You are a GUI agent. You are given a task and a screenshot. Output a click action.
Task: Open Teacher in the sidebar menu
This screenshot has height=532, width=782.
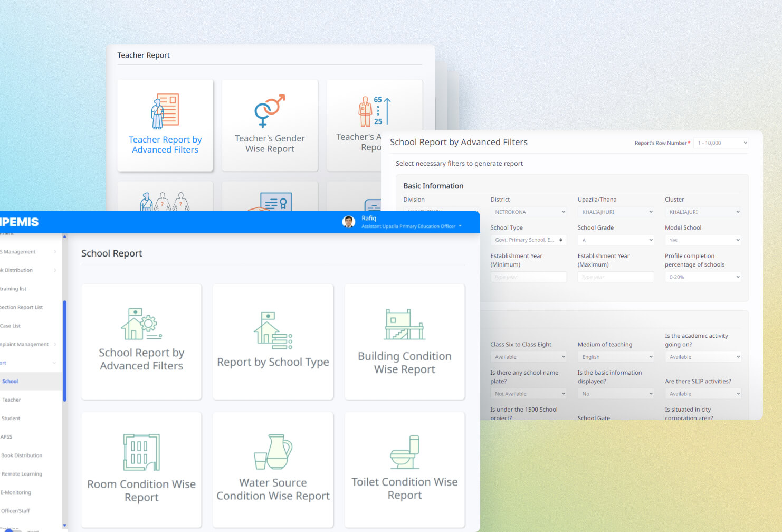pyautogui.click(x=12, y=400)
